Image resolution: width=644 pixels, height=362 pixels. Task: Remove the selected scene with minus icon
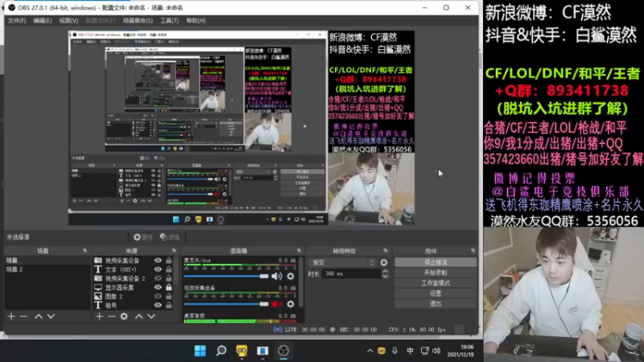click(23, 316)
